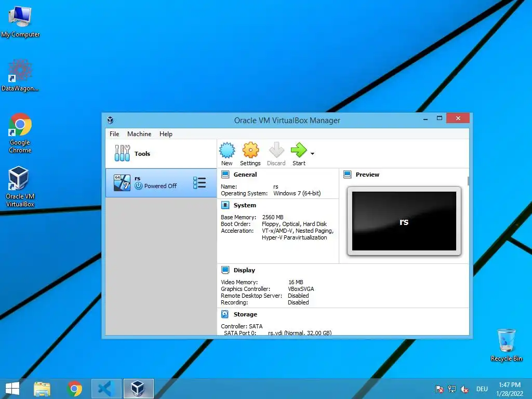Image resolution: width=532 pixels, height=399 pixels.
Task: Open VM Settings via gear icon
Action: pyautogui.click(x=250, y=150)
